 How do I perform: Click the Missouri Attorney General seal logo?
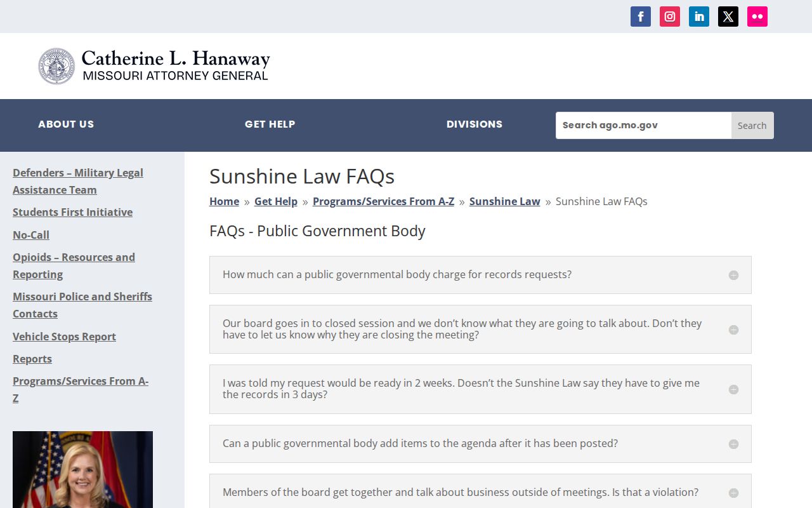[x=56, y=66]
